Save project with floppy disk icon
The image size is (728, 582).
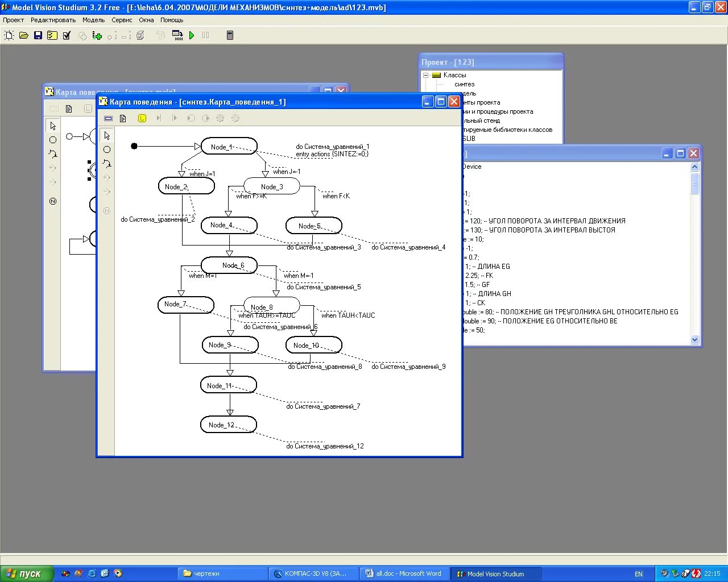click(38, 35)
